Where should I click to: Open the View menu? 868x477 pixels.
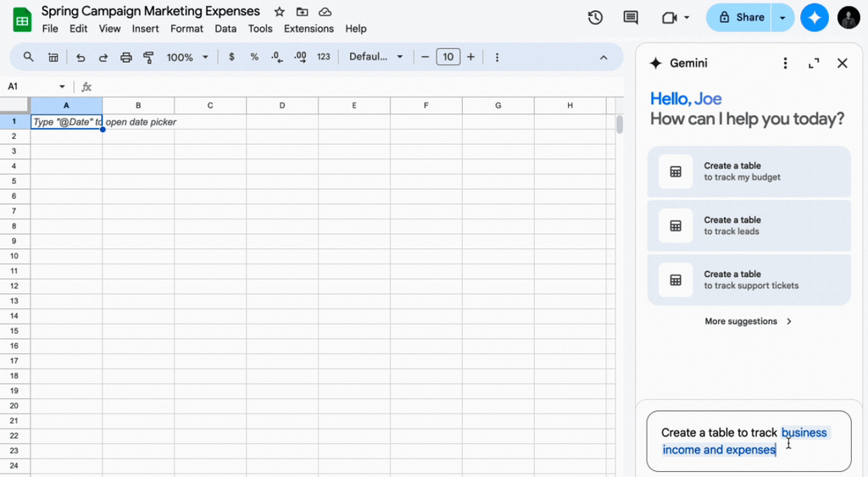109,29
